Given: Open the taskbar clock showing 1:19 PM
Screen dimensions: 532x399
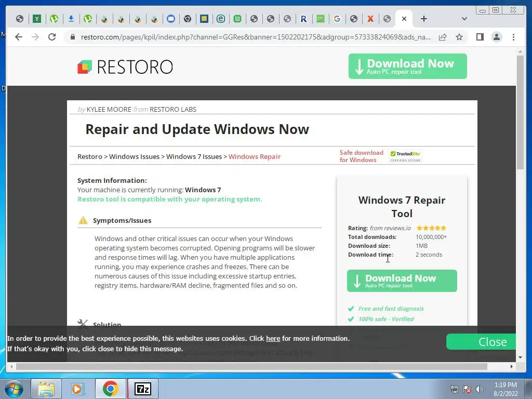Looking at the screenshot, I should (506, 389).
